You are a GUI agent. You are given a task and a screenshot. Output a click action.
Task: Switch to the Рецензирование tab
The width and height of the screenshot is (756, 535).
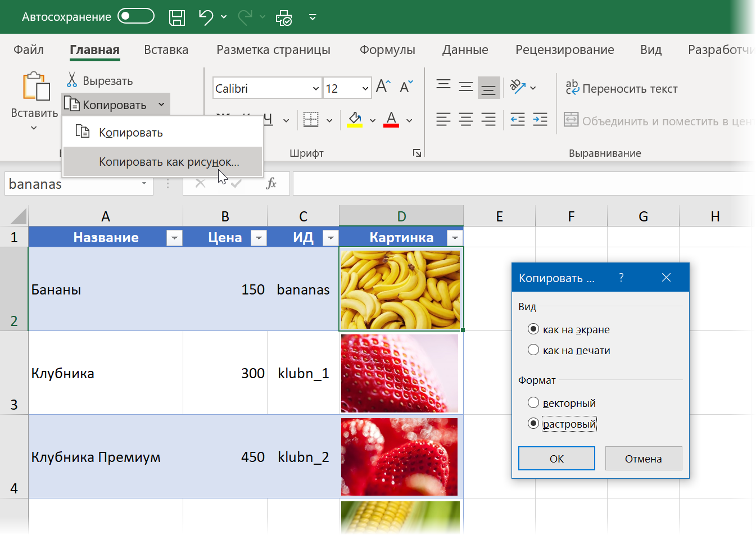tap(564, 49)
